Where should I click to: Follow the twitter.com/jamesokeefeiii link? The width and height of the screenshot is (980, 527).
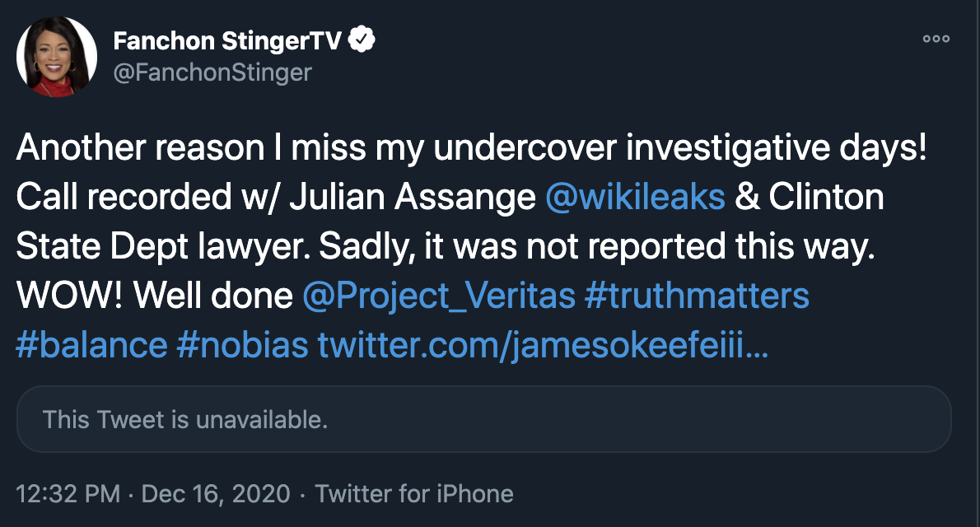point(544,344)
